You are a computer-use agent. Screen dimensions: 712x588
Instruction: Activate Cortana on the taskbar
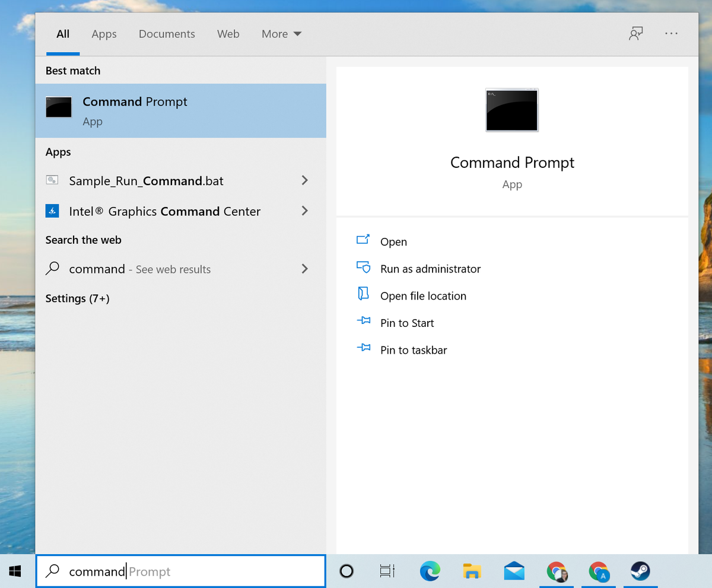345,571
